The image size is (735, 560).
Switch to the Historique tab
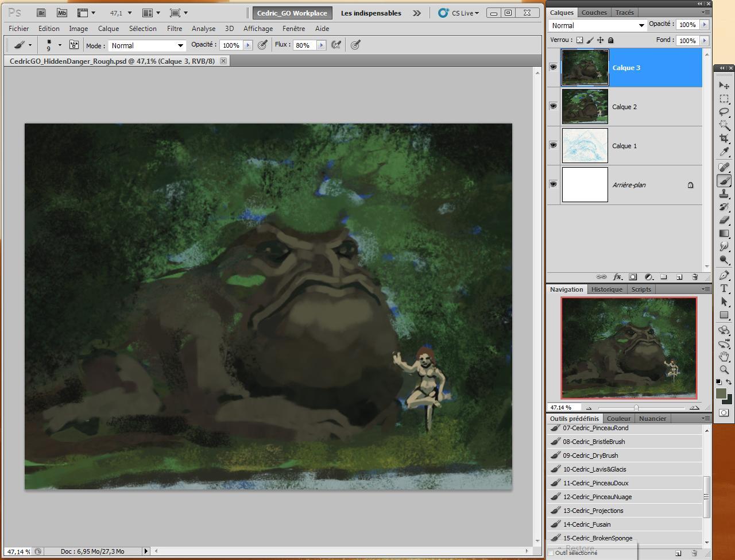pos(606,289)
